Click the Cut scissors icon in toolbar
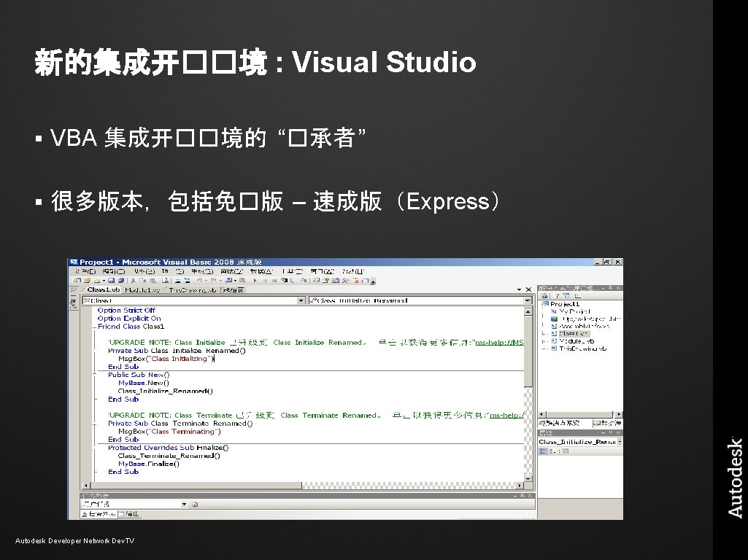The image size is (748, 560). tap(133, 281)
